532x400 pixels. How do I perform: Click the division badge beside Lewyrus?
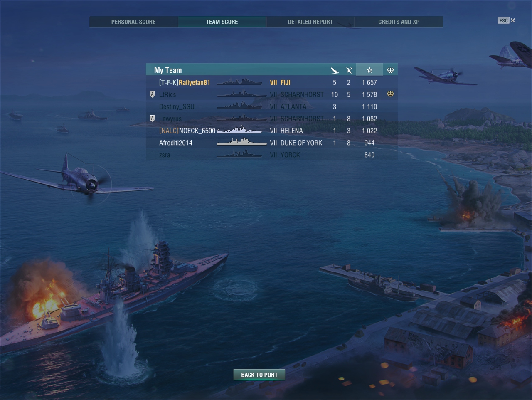tap(152, 119)
